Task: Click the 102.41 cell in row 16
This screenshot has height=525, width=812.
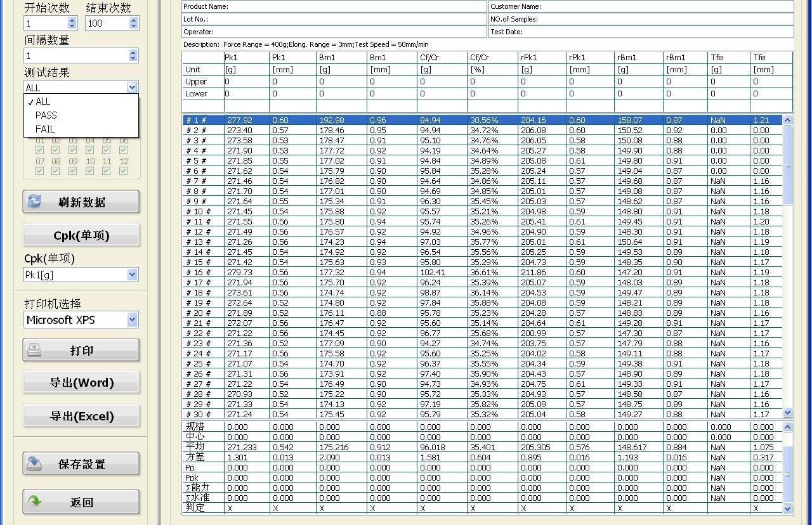Action: coord(433,272)
